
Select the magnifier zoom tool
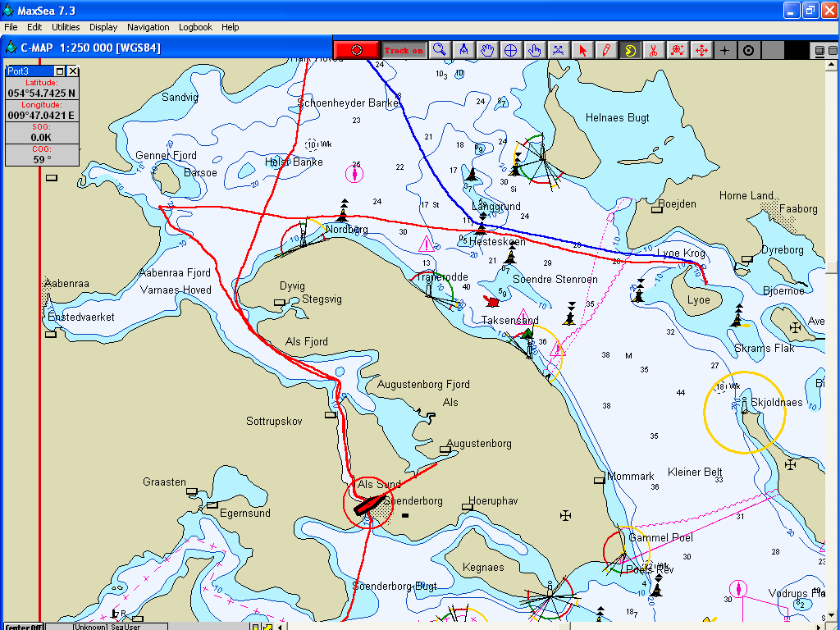tap(440, 50)
